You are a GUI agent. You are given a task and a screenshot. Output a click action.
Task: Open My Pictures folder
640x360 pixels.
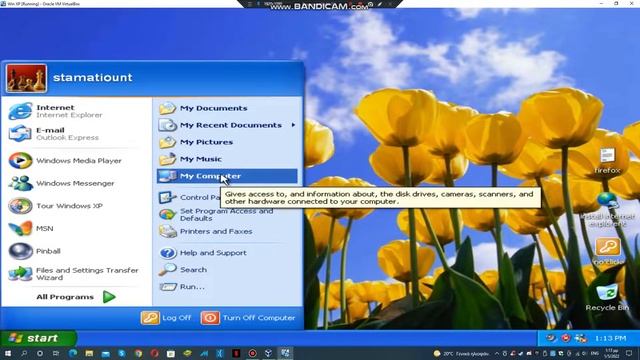point(196,142)
